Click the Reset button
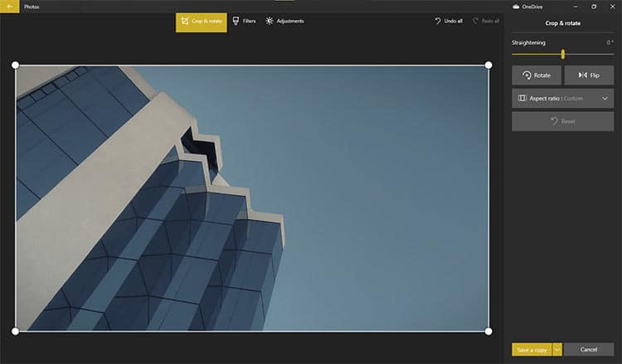 pos(562,121)
